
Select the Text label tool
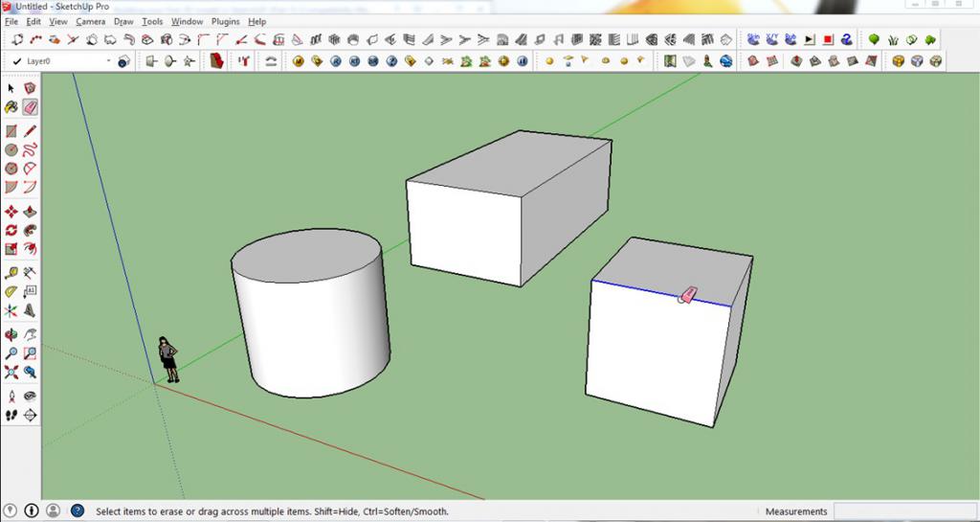pyautogui.click(x=30, y=291)
